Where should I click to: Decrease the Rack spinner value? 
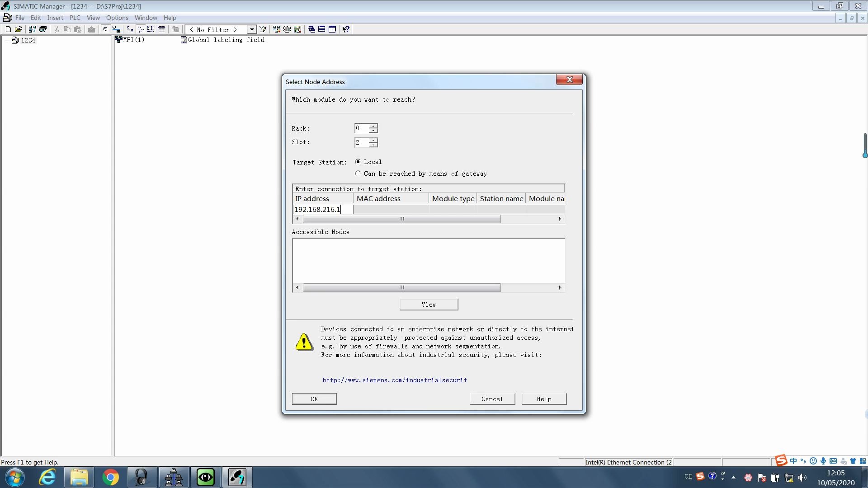coord(373,131)
